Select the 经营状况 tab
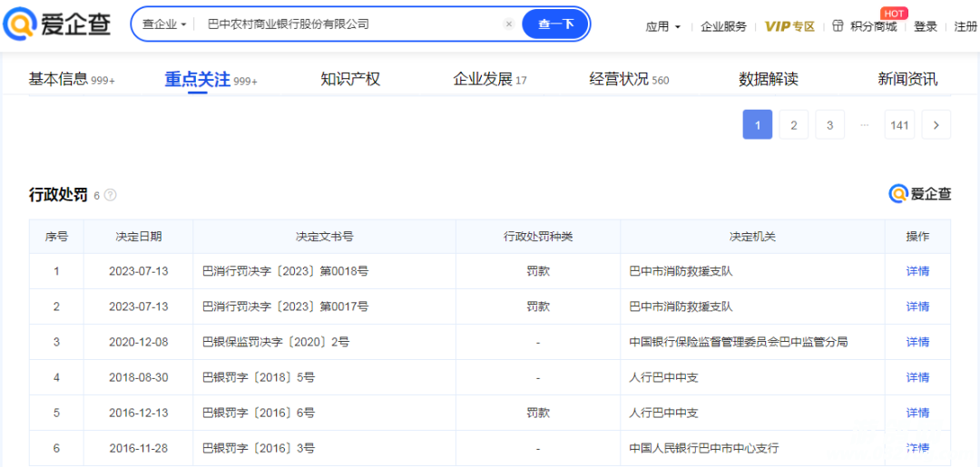The image size is (980, 467). tap(619, 80)
